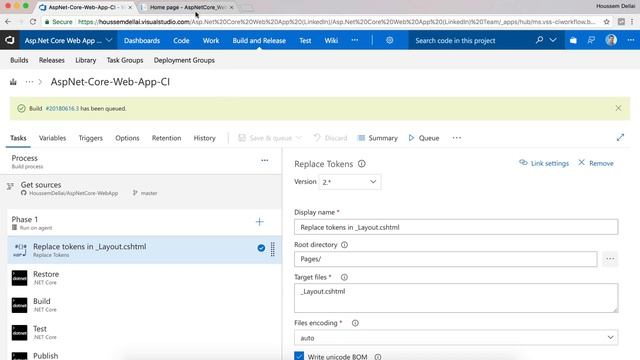
Task: Open the Visual Studio Team Services logo home
Action: pos(9,40)
